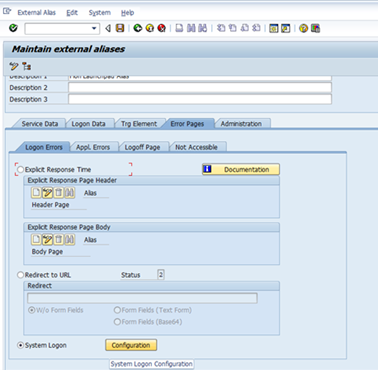Click the Last Page icon

(x=256, y=28)
